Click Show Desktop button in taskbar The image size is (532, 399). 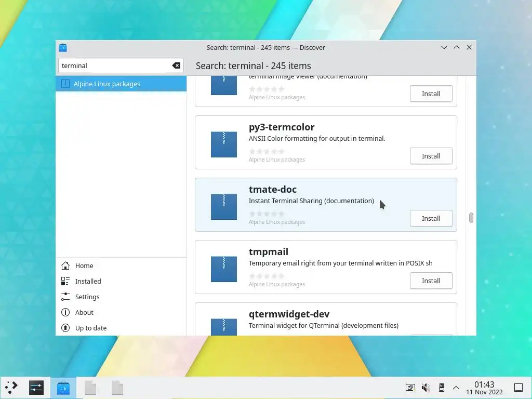coord(518,388)
